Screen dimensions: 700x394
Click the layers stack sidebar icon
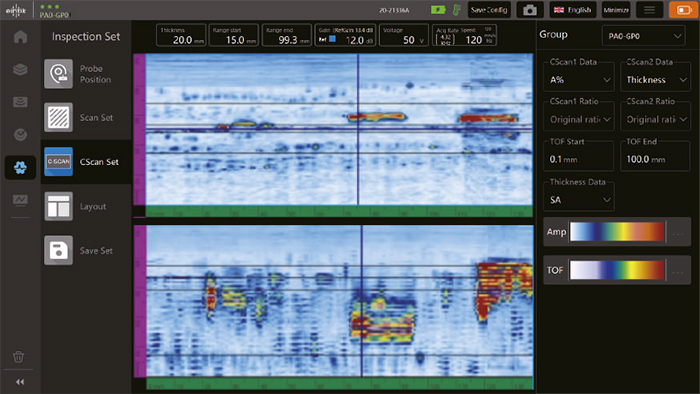tap(20, 69)
